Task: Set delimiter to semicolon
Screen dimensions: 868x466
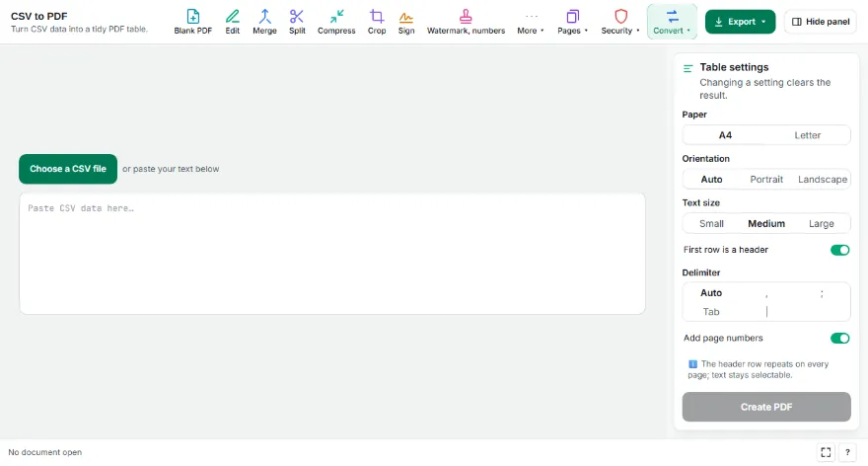Action: (822, 293)
